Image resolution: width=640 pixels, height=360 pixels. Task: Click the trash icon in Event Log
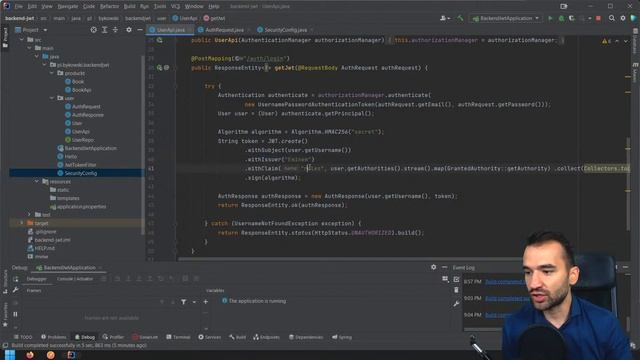tap(456, 290)
